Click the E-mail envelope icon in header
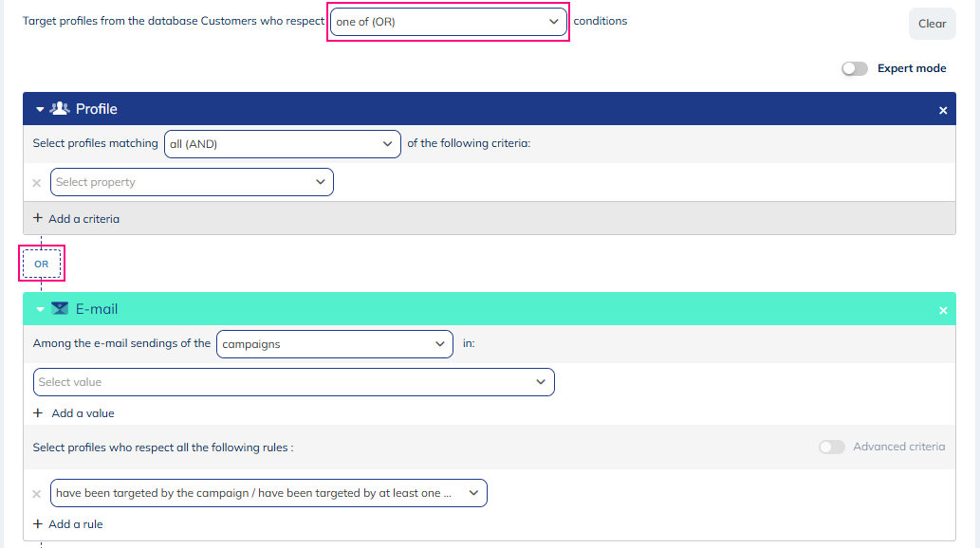Viewport: 980px width, 548px height. (x=60, y=309)
